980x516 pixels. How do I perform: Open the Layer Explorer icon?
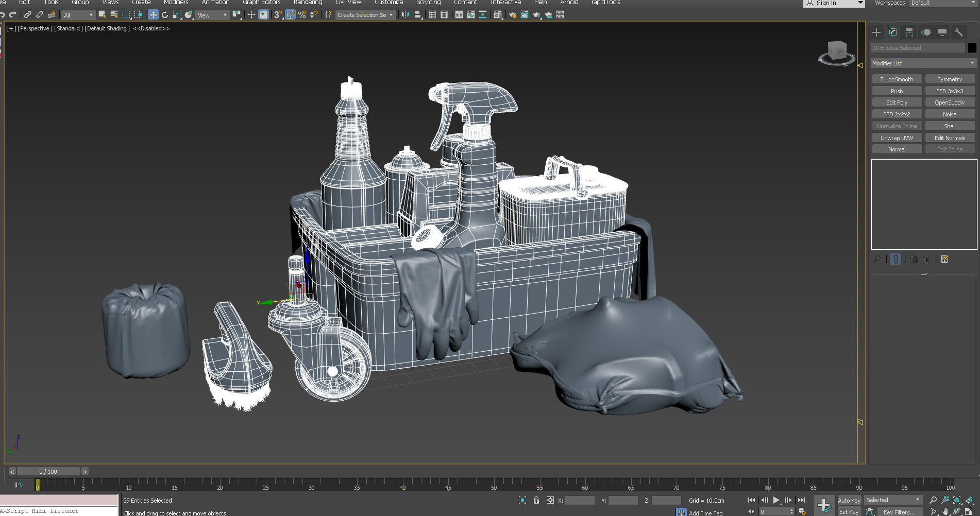444,15
